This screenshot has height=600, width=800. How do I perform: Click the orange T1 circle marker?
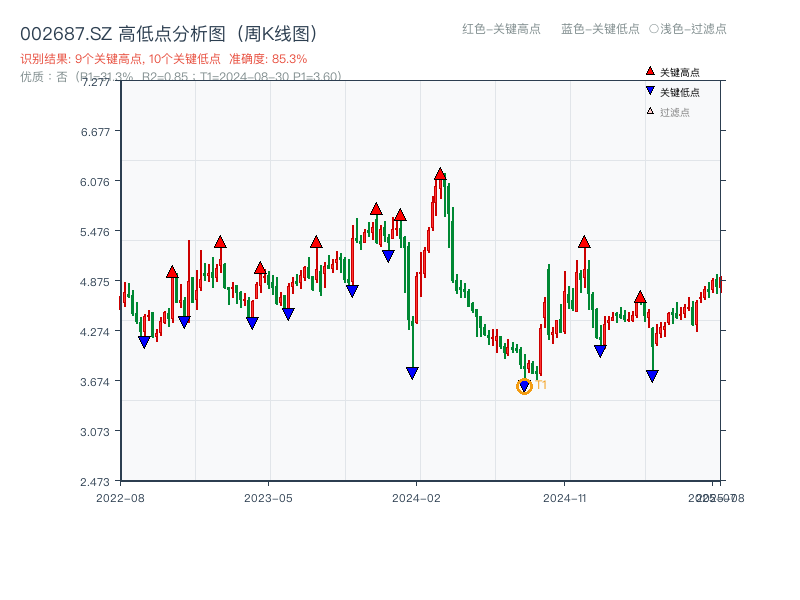tap(524, 386)
